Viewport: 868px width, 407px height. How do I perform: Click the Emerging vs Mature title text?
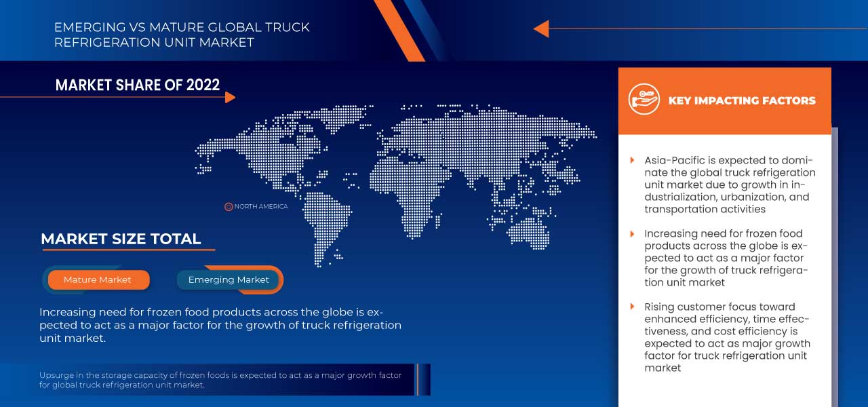pyautogui.click(x=182, y=35)
